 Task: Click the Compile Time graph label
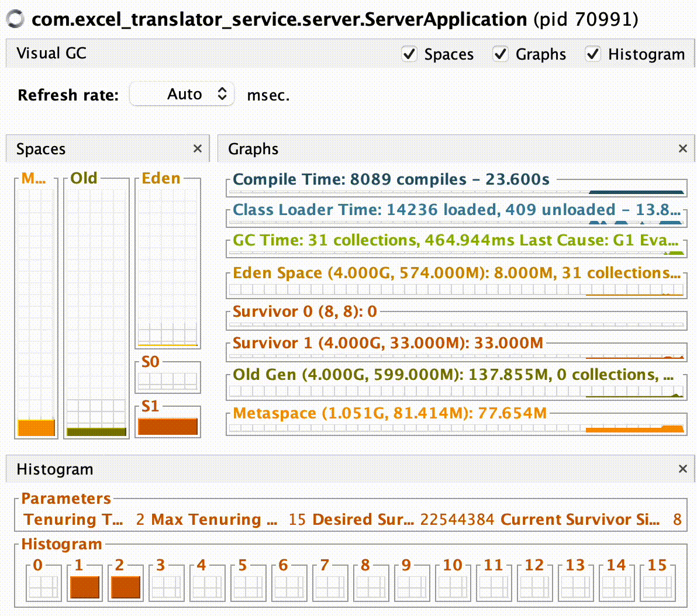point(391,179)
